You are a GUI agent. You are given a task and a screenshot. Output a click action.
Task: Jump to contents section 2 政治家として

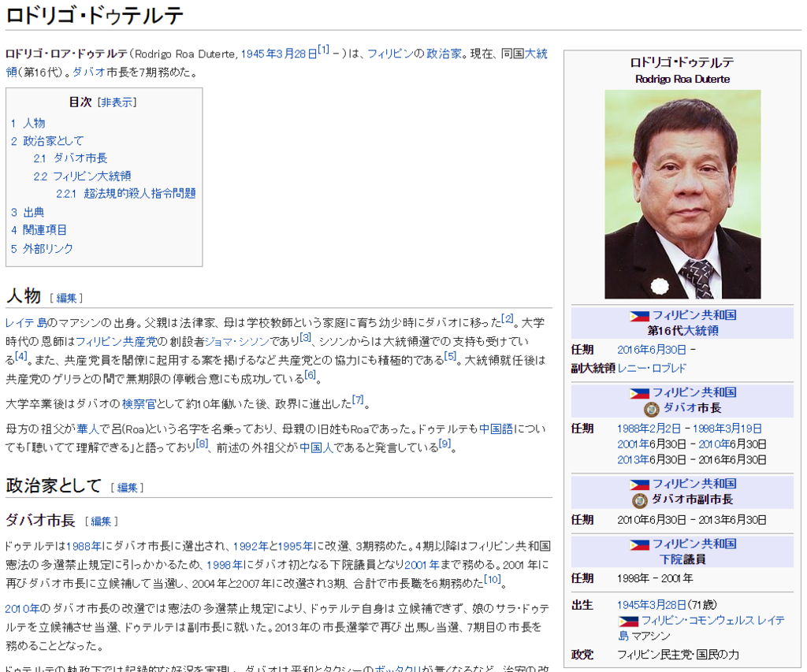coord(47,141)
